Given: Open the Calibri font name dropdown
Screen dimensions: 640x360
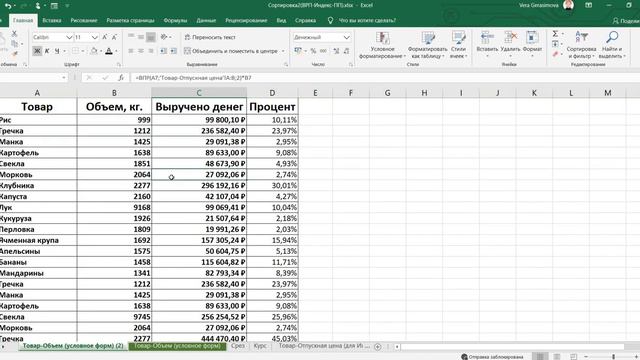Looking at the screenshot, I should (x=69, y=37).
